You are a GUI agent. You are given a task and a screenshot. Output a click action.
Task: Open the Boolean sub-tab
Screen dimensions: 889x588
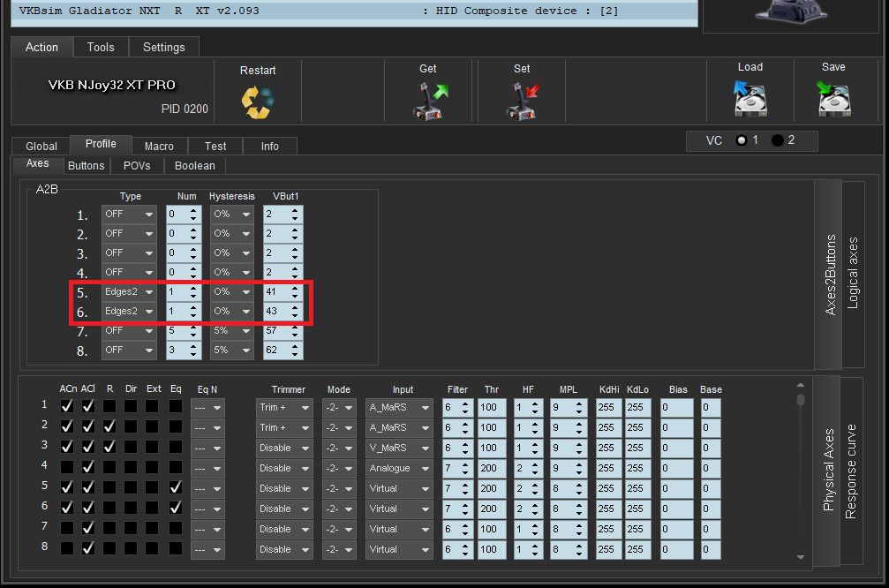195,166
